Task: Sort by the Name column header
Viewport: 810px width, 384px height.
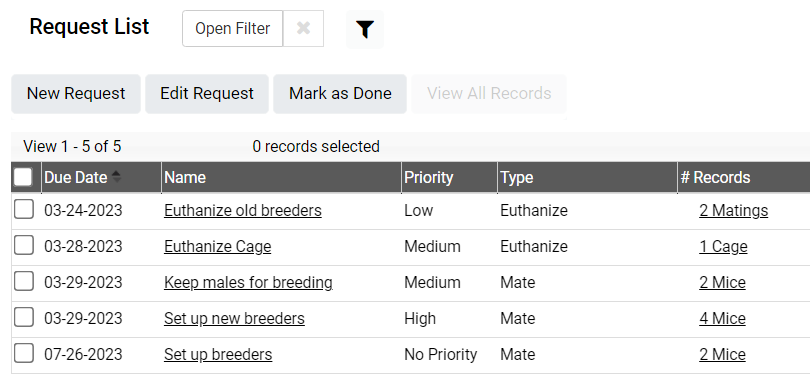Action: (x=185, y=177)
